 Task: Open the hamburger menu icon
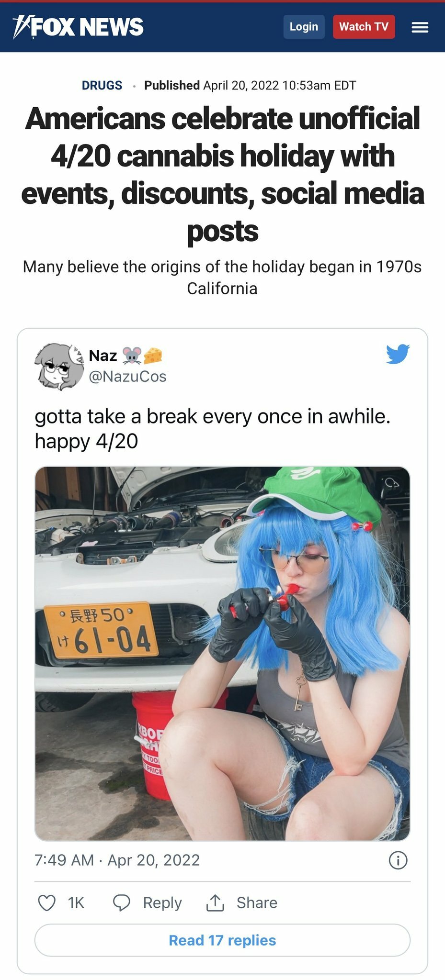click(x=420, y=27)
